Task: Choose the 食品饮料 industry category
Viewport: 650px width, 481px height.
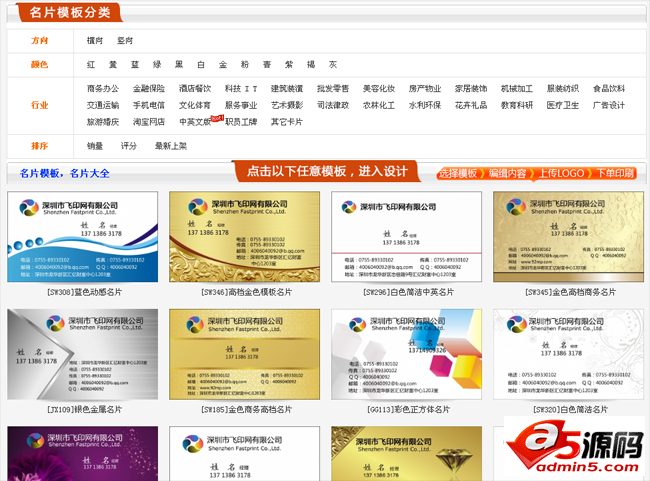Action: (609, 89)
